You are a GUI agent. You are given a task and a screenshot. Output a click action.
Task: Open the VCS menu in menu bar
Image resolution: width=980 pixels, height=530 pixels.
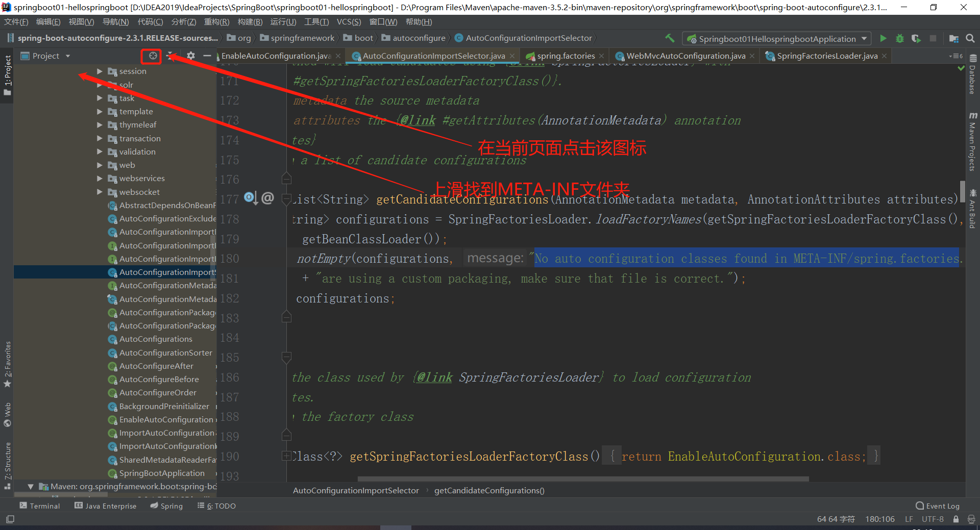click(349, 22)
